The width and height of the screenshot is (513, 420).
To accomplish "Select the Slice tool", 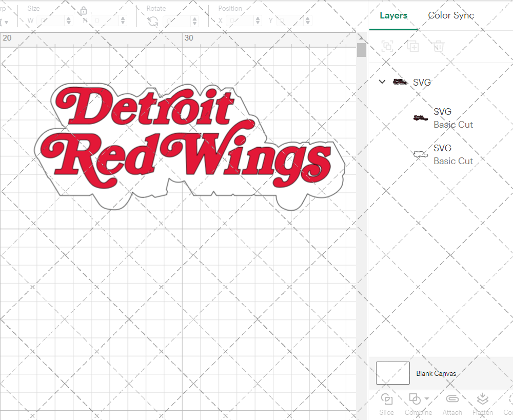I will pos(386,404).
